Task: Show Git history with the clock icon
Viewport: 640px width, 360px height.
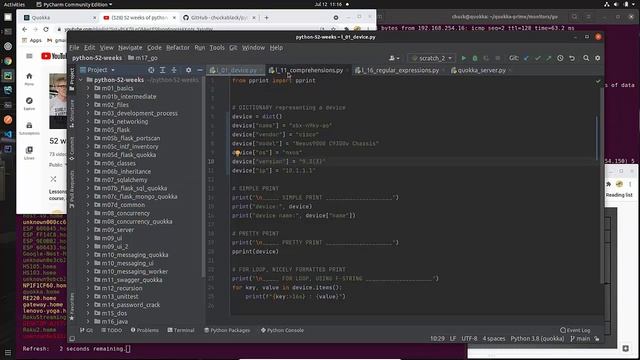Action: [560, 58]
